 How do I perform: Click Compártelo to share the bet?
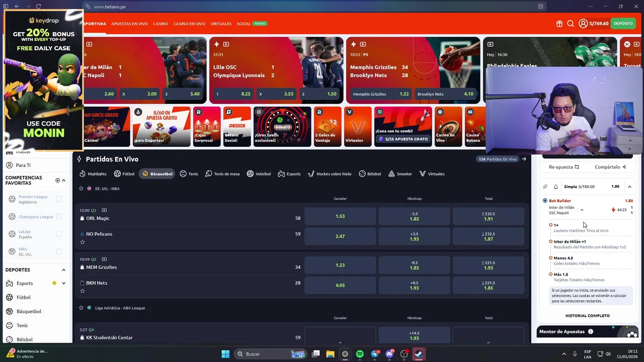[610, 167]
